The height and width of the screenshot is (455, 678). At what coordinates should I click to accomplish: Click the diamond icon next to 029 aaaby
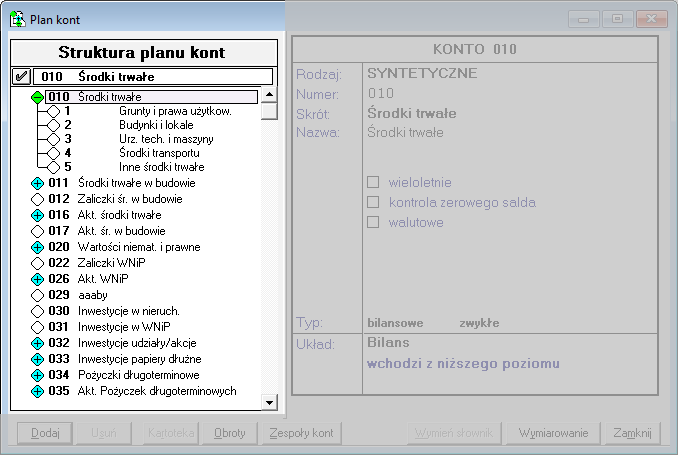pyautogui.click(x=37, y=296)
